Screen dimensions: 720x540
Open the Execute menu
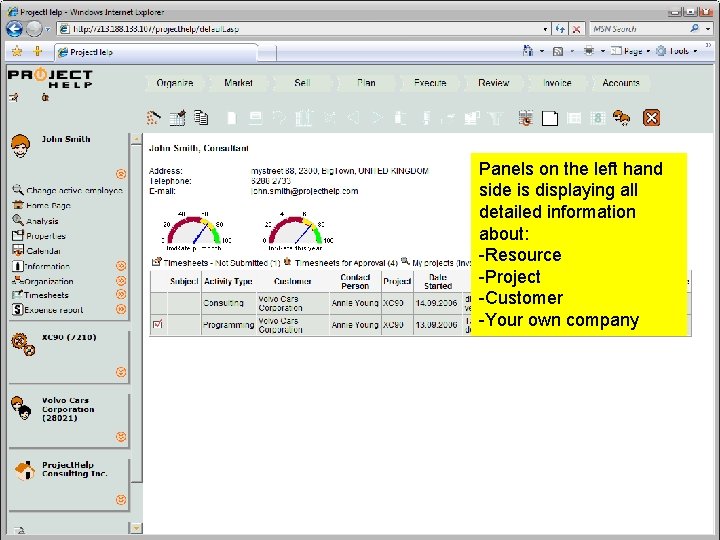tap(430, 83)
